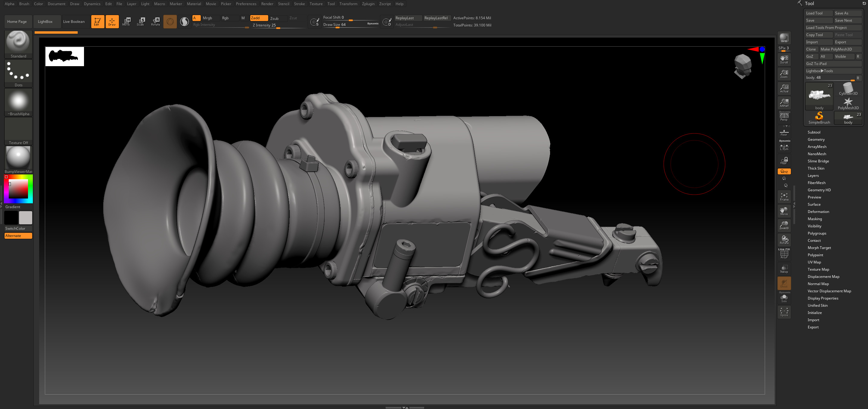868x409 pixels.
Task: Toggle PolyF line fill display
Action: (784, 254)
